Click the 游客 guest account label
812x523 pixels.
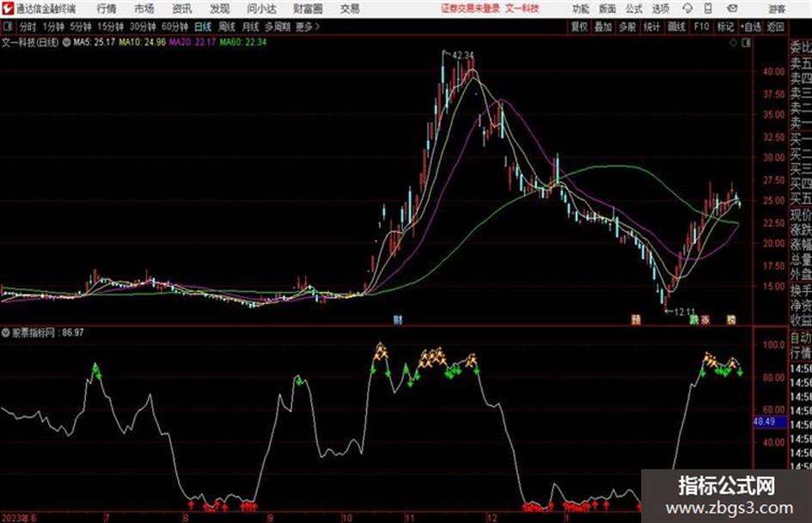click(777, 9)
